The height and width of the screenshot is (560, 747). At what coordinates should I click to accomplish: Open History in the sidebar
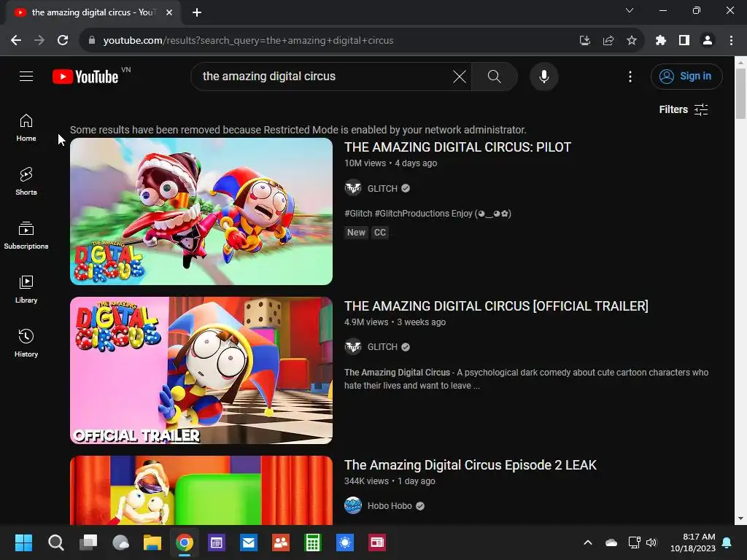pos(26,343)
